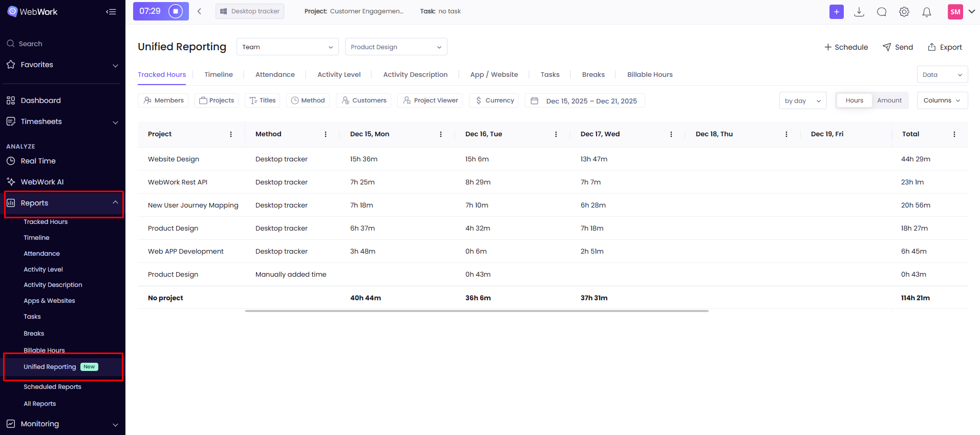This screenshot has height=435, width=980.
Task: Open settings gear icon
Action: (904, 12)
